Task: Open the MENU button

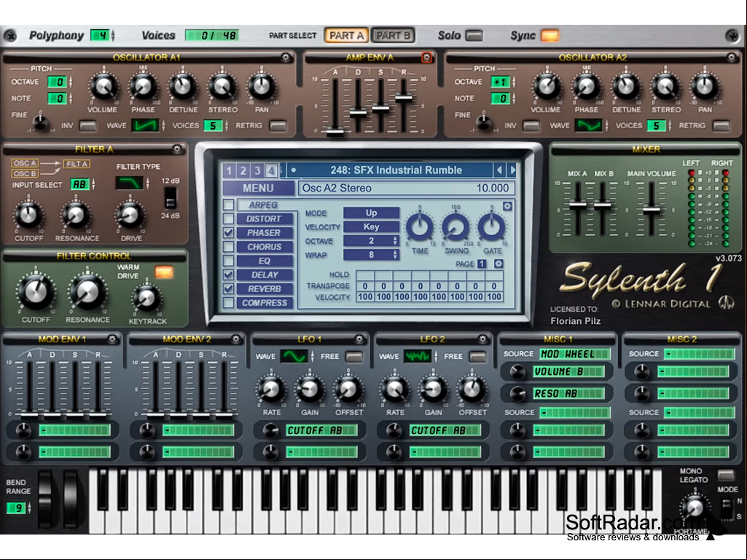Action: pyautogui.click(x=258, y=188)
